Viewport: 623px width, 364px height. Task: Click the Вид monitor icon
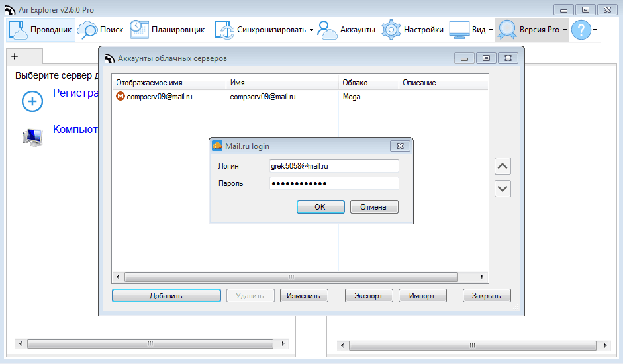point(459,30)
